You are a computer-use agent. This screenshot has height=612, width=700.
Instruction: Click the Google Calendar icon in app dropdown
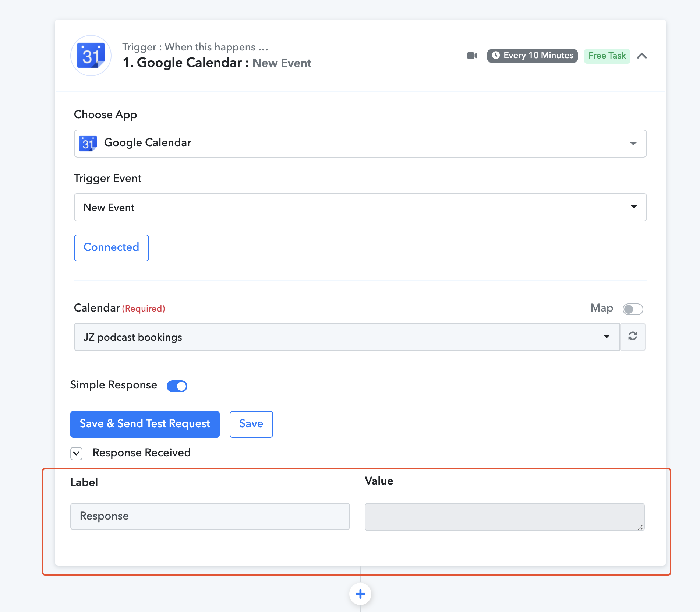click(x=88, y=143)
